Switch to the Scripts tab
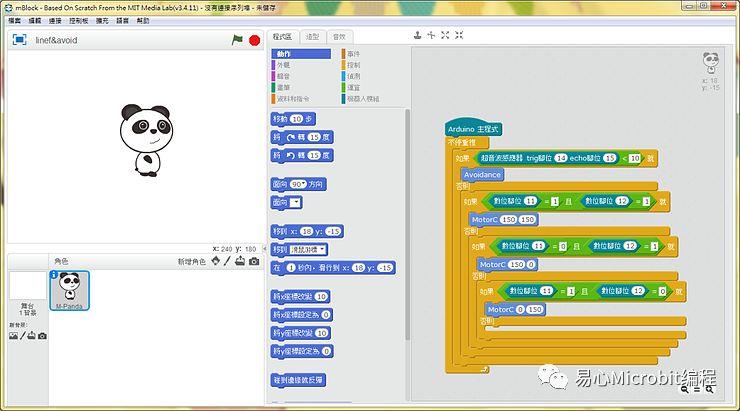Image resolution: width=740 pixels, height=411 pixels. (x=283, y=37)
